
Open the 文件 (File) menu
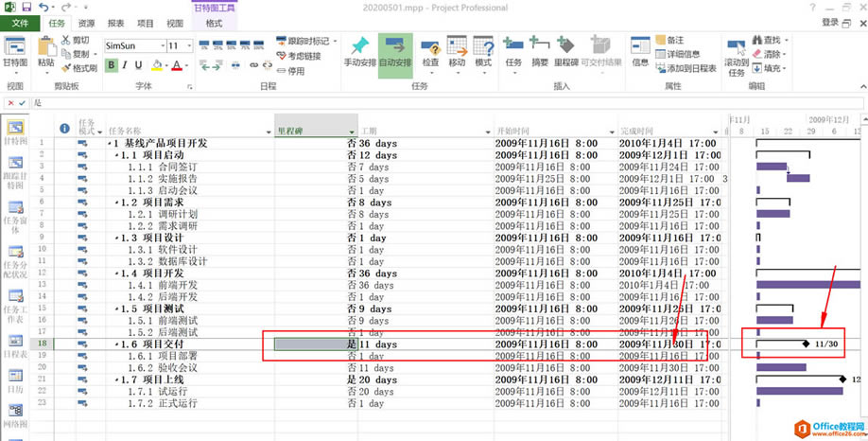21,22
